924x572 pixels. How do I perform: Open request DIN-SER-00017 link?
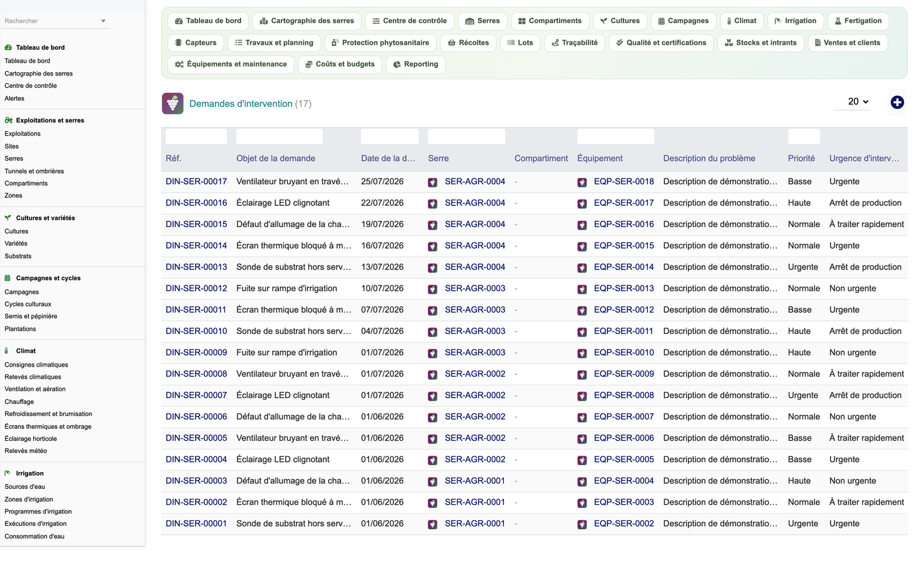pos(196,182)
